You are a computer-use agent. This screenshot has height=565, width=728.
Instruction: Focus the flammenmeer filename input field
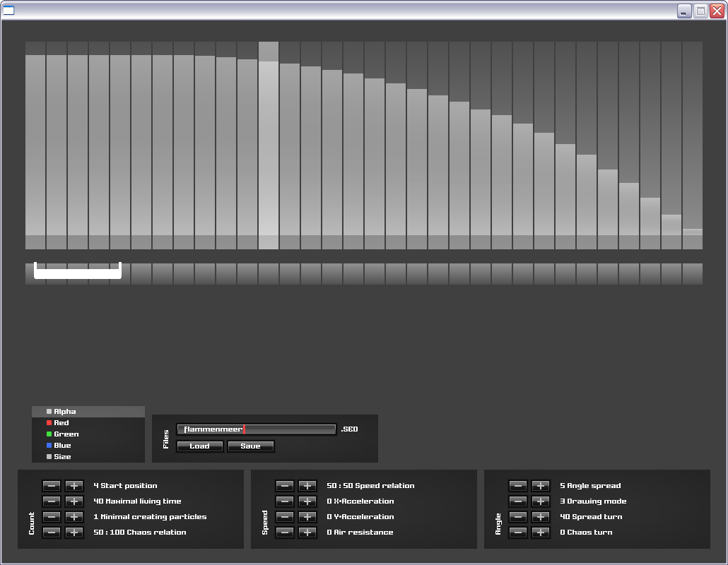[x=256, y=429]
